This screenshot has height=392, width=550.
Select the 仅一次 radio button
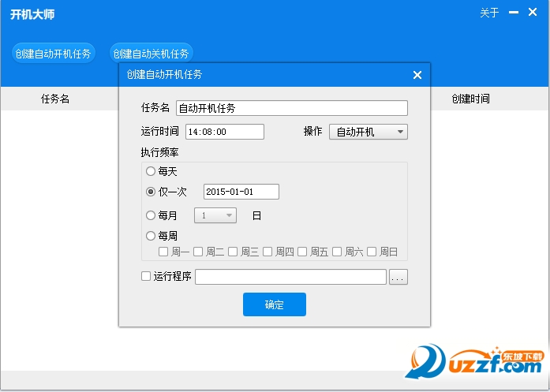pos(151,192)
